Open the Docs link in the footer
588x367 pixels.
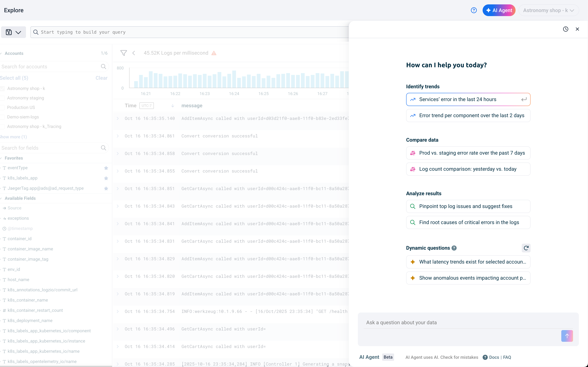[x=494, y=357]
